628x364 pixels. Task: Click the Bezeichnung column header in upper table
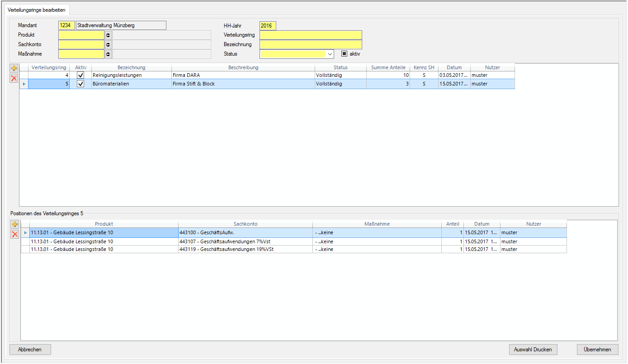[131, 67]
